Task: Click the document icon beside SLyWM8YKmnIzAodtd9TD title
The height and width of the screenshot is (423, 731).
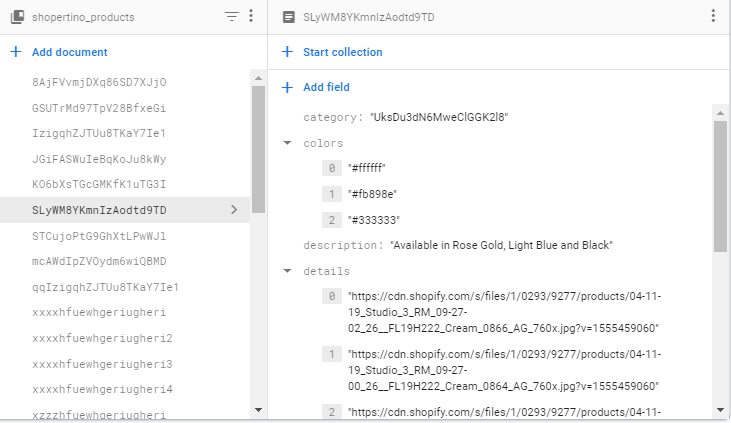Action: pyautogui.click(x=289, y=17)
